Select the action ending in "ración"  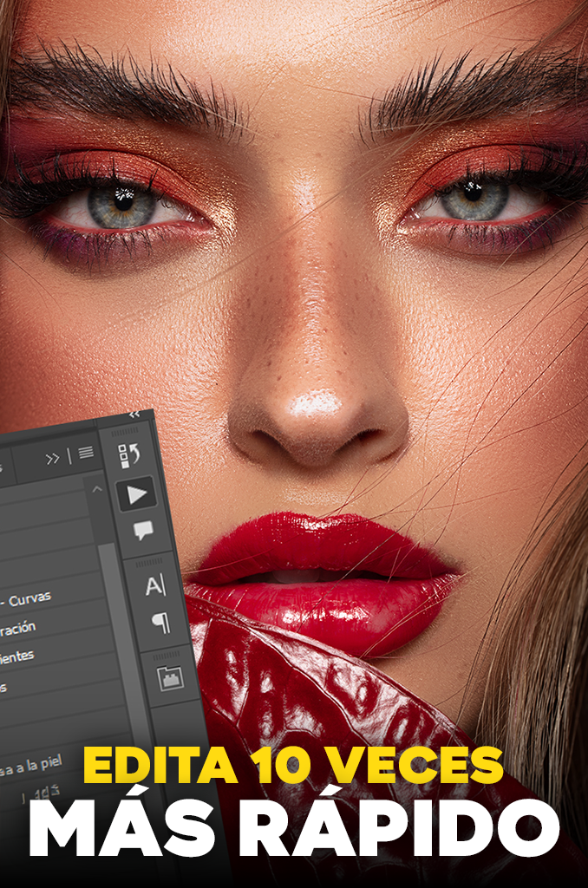[x=19, y=627]
